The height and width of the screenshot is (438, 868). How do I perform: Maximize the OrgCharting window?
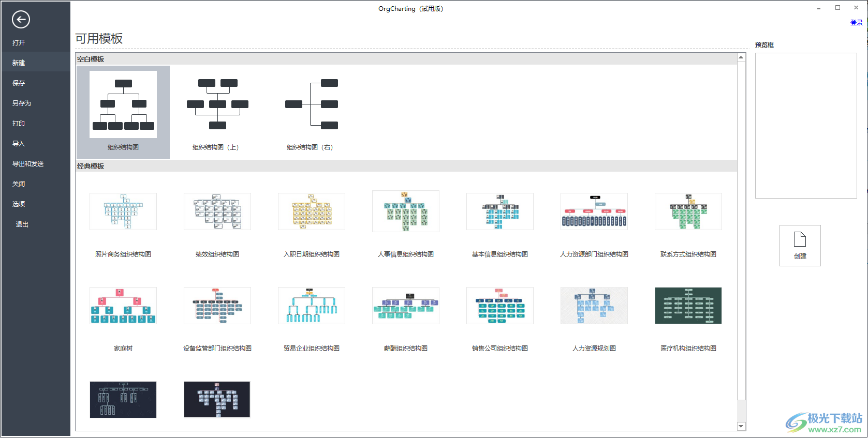[837, 8]
